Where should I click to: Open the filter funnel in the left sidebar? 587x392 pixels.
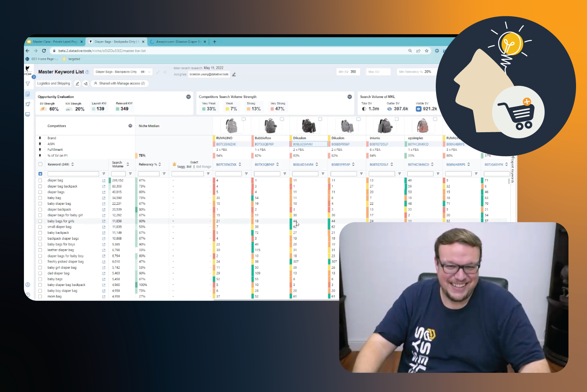[x=28, y=84]
